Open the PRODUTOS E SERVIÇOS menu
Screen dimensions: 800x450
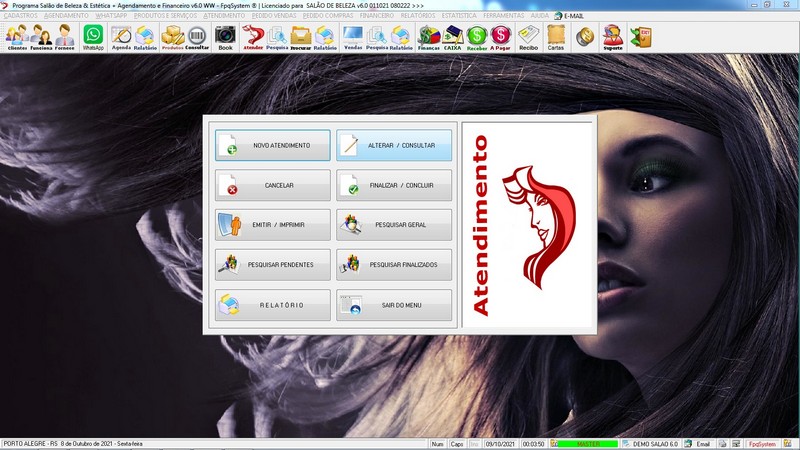[x=165, y=16]
